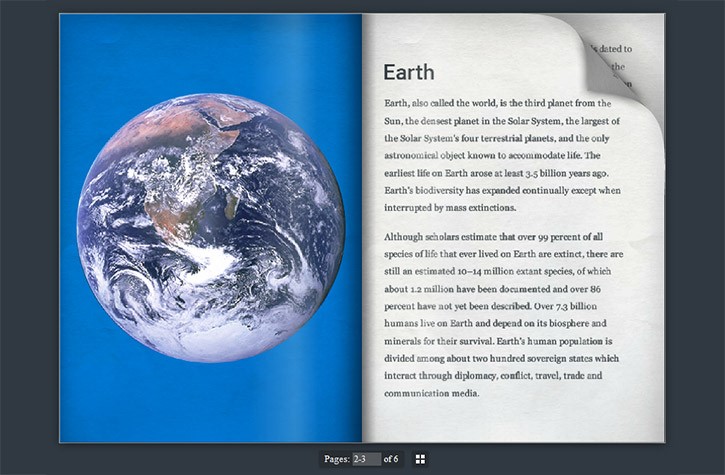Click the right page's bottom-right corner
The image size is (725, 475).
pyautogui.click(x=655, y=433)
